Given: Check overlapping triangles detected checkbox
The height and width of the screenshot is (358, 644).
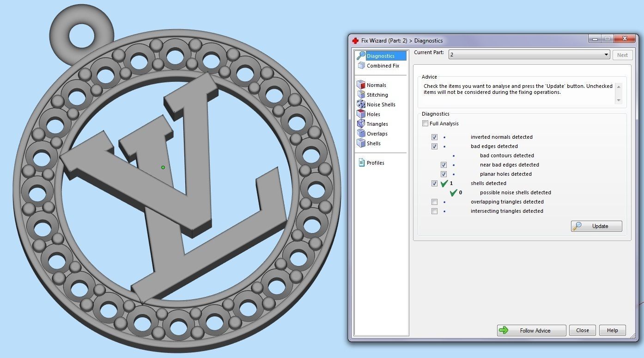Looking at the screenshot, I should 434,202.
